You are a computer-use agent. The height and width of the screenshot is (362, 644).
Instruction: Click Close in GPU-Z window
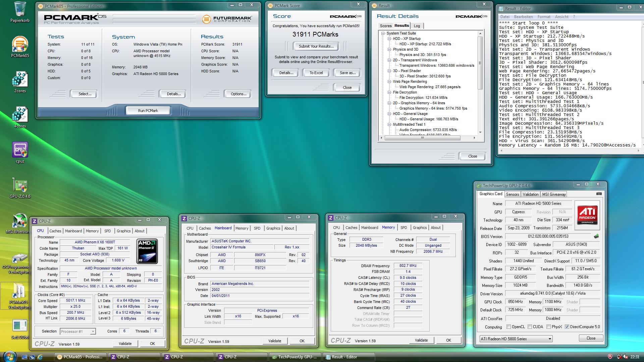591,338
